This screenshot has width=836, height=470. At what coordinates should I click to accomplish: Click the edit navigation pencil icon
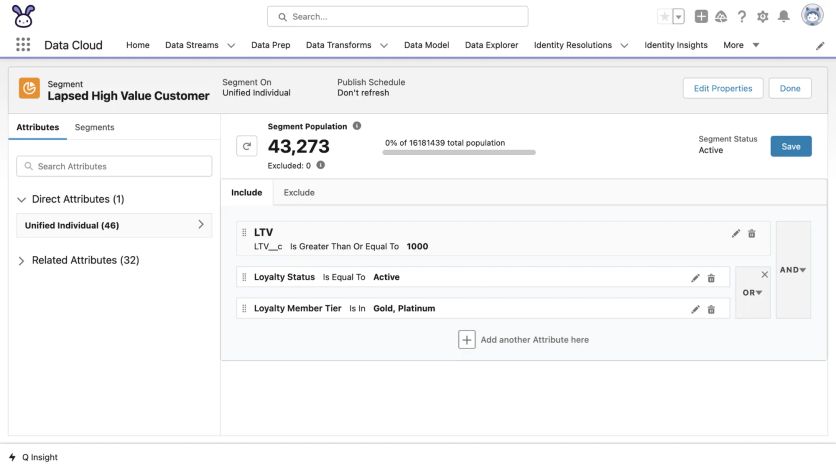coord(820,46)
